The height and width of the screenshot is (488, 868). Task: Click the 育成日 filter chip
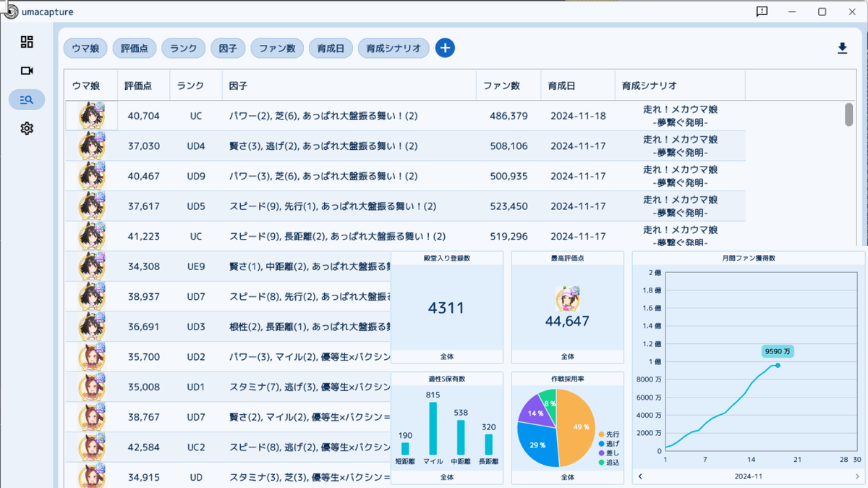pos(331,49)
